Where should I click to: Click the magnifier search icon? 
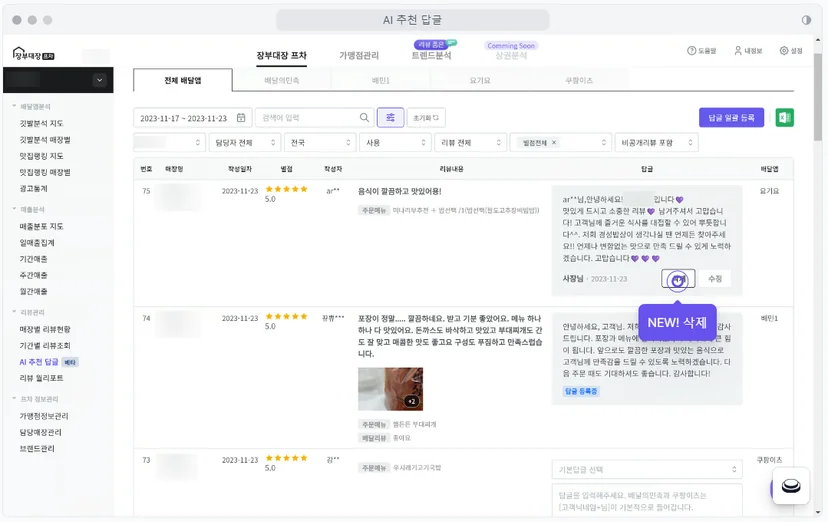coord(364,118)
